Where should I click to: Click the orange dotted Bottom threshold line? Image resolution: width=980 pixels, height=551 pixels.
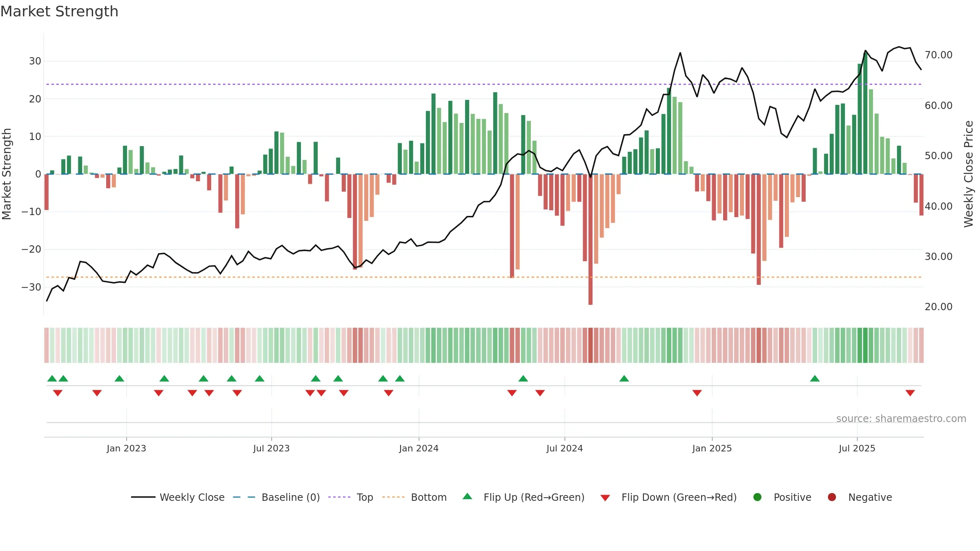484,277
